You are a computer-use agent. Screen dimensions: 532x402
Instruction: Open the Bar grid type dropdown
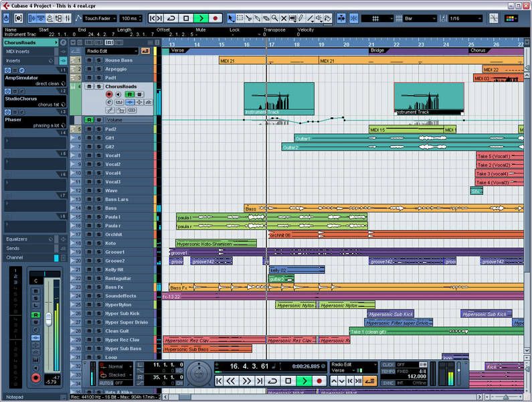point(421,18)
